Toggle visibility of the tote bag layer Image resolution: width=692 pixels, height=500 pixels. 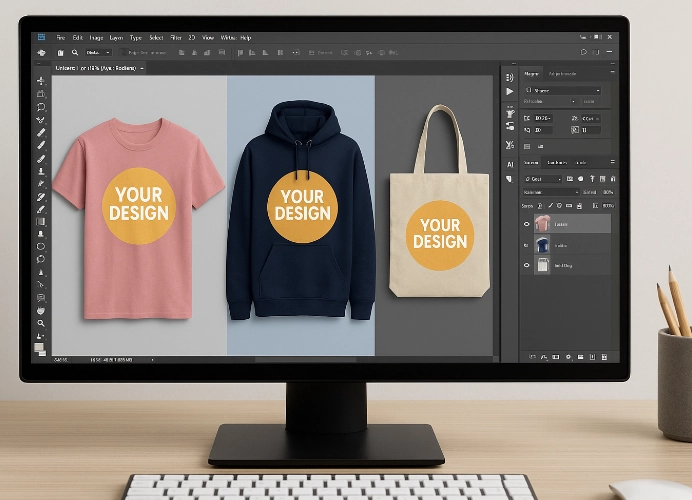click(527, 266)
